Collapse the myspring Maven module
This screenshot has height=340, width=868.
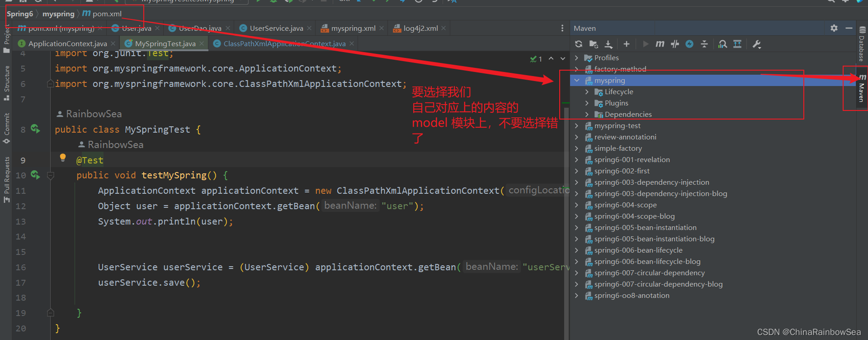click(x=577, y=80)
